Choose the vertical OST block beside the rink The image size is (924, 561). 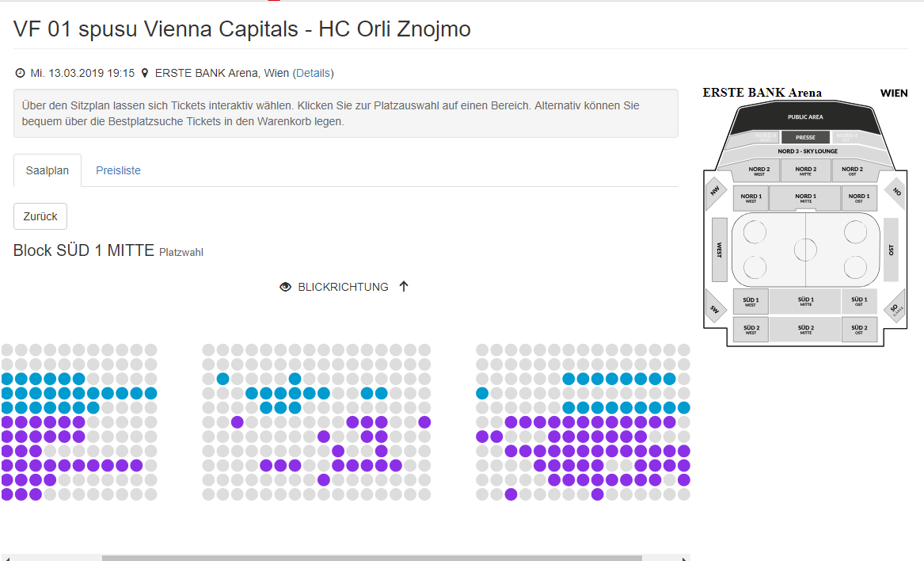[x=891, y=250]
